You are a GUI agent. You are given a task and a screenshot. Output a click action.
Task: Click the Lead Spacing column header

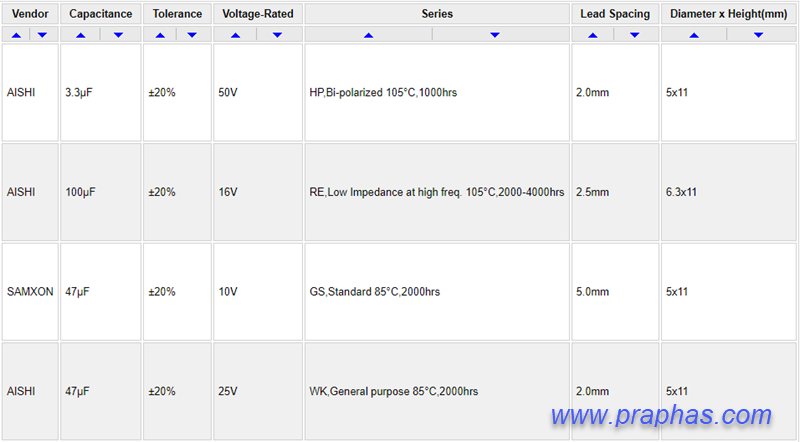pyautogui.click(x=615, y=14)
